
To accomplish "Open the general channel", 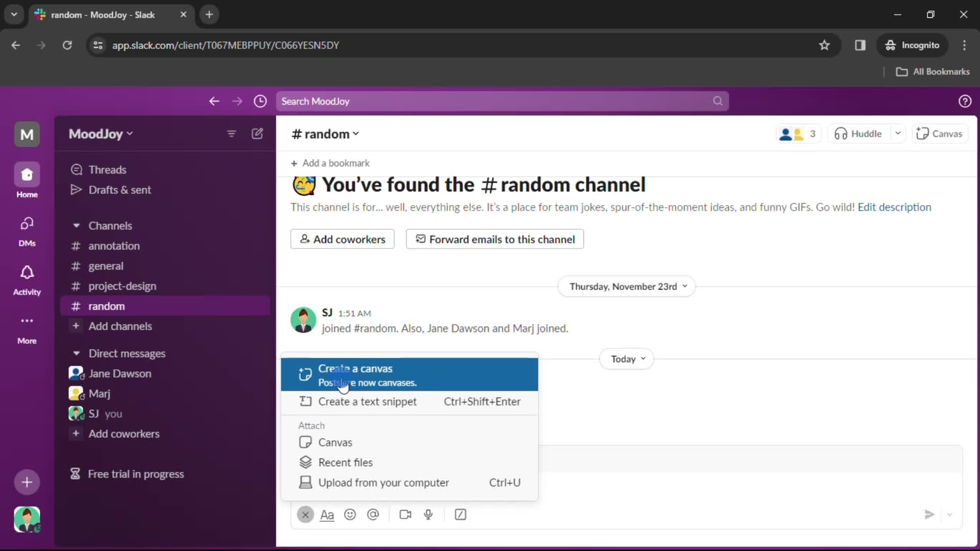I will point(165,266).
